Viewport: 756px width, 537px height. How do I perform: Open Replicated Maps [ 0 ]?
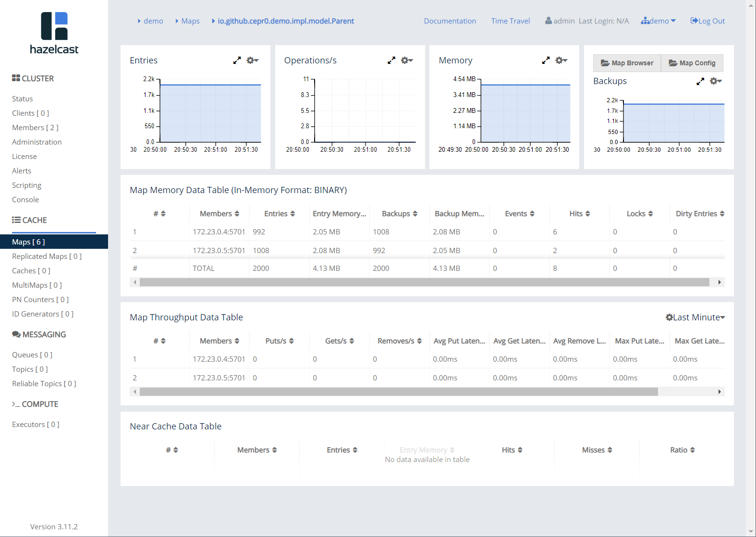coord(47,256)
